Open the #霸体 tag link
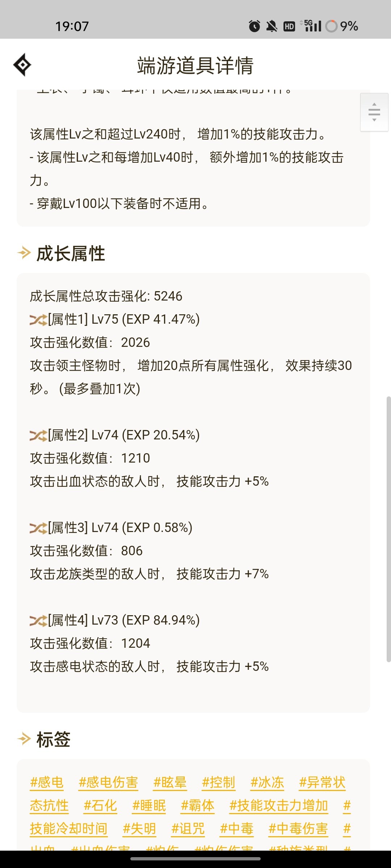391x868 pixels. [x=198, y=805]
